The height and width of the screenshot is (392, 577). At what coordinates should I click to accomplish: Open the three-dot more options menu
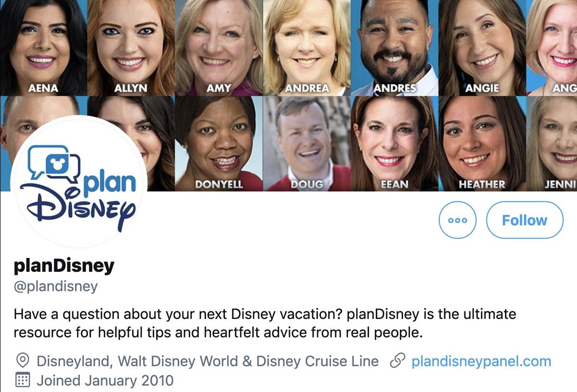[457, 220]
